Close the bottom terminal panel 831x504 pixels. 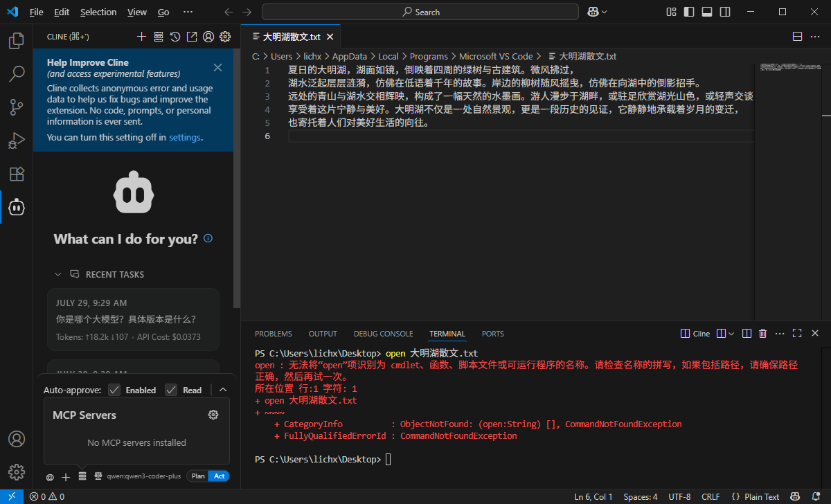814,333
